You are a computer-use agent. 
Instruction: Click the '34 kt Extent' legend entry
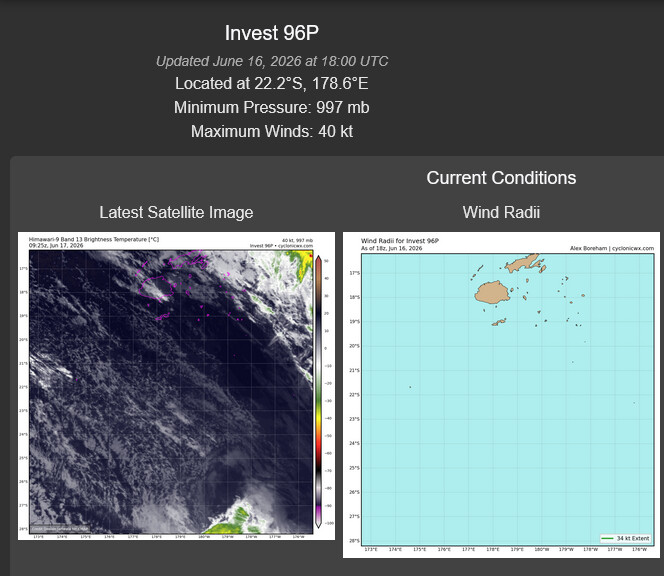coord(625,538)
